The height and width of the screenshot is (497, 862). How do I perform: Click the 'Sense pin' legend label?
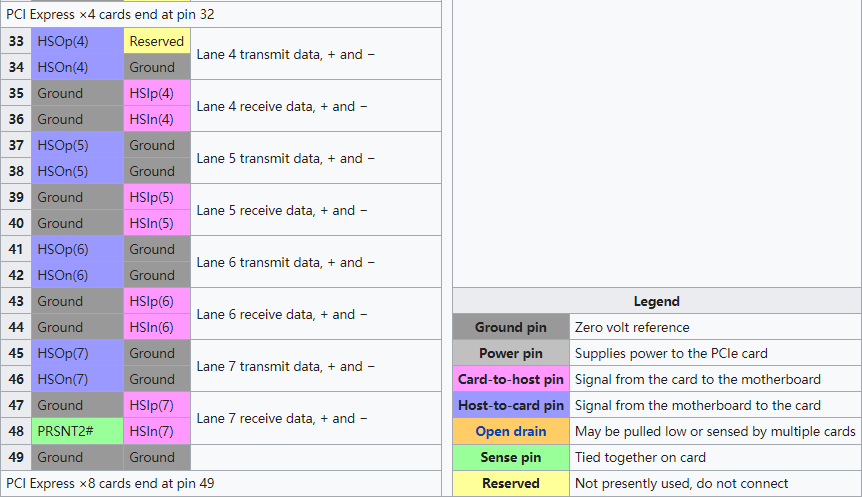pos(511,457)
